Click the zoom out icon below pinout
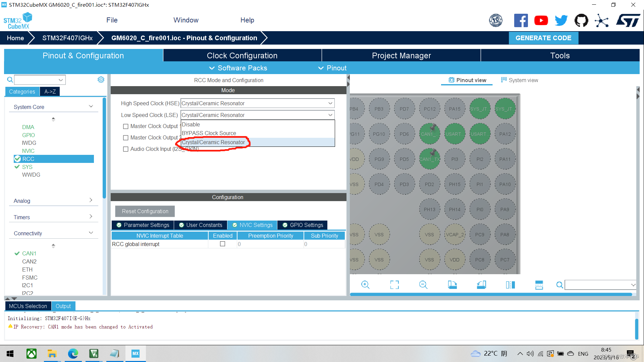This screenshot has width=644, height=362. click(423, 285)
